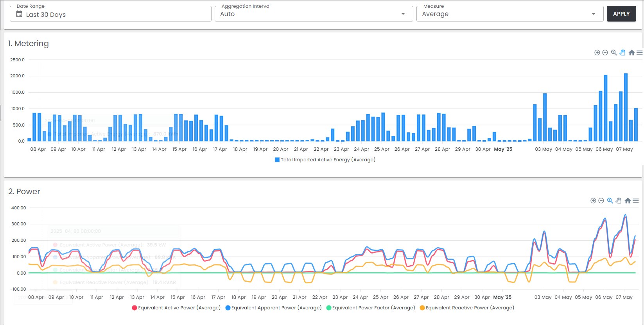Click zoom in icon on Metering chart
This screenshot has height=325, width=644.
pyautogui.click(x=597, y=53)
